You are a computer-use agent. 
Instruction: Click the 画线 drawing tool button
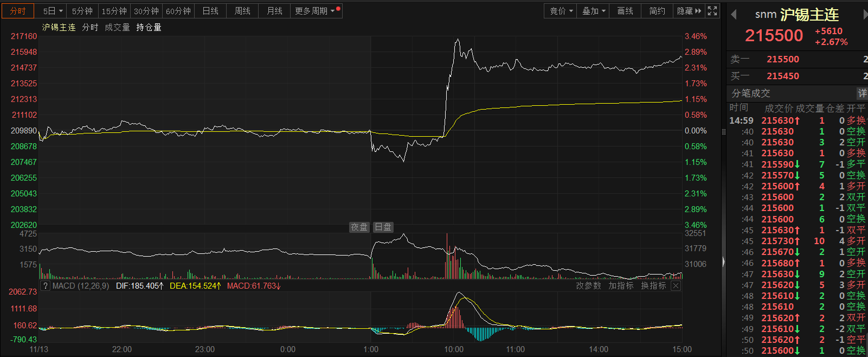[x=625, y=11]
